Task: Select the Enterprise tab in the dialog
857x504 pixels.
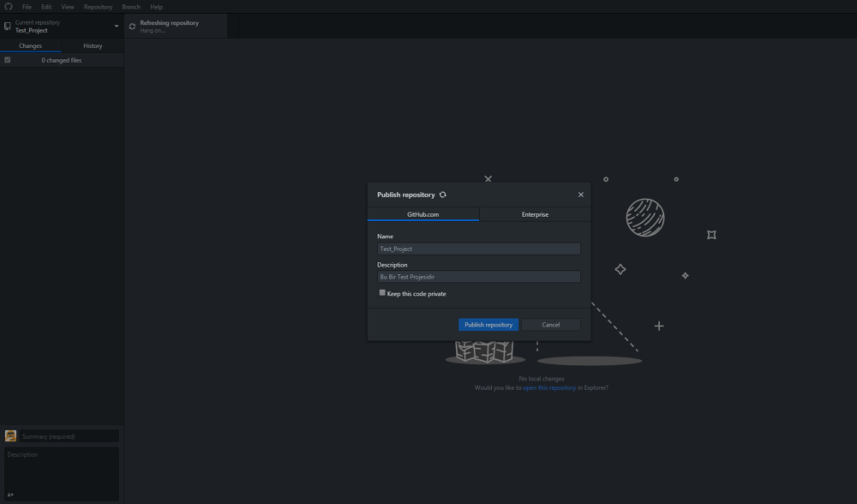Action: coord(534,214)
